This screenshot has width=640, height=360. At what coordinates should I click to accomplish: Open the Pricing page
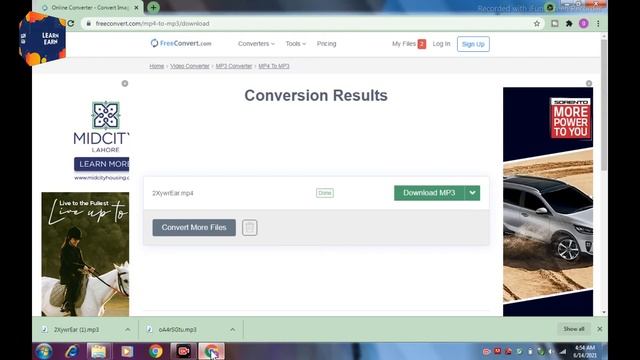(327, 44)
